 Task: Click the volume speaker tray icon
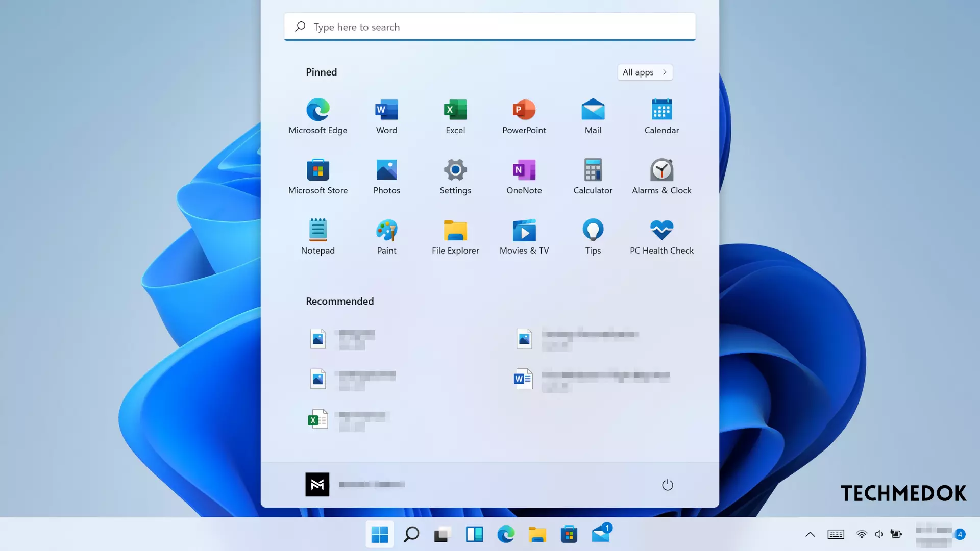879,534
